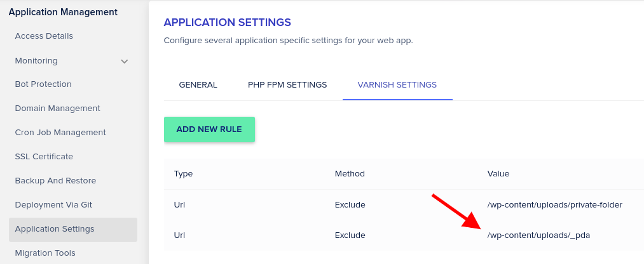Select Application Settings in sidebar
The image size is (644, 264).
coord(55,229)
